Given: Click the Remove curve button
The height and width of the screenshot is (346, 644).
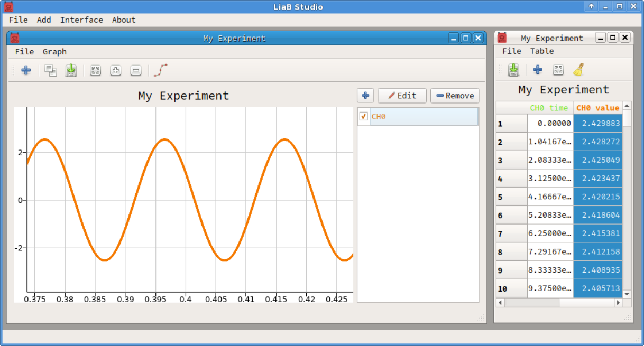Looking at the screenshot, I should tap(455, 96).
